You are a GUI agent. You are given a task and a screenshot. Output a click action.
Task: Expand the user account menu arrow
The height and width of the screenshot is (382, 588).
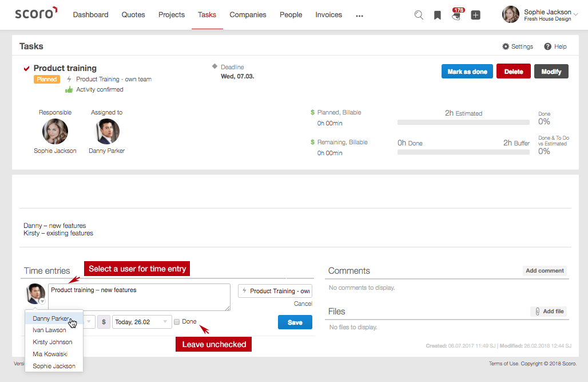point(576,15)
